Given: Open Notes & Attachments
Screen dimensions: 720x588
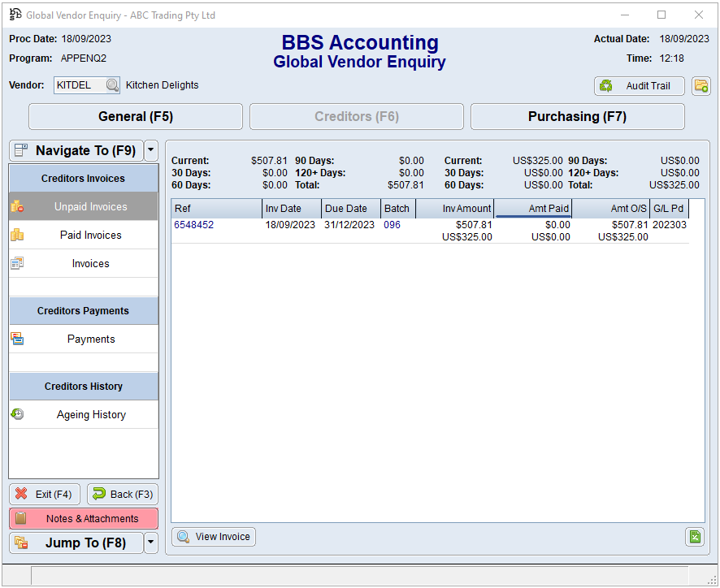Looking at the screenshot, I should point(84,518).
